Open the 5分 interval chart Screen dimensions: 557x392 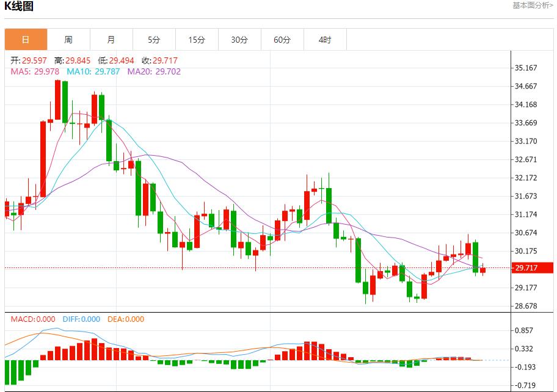coord(154,40)
